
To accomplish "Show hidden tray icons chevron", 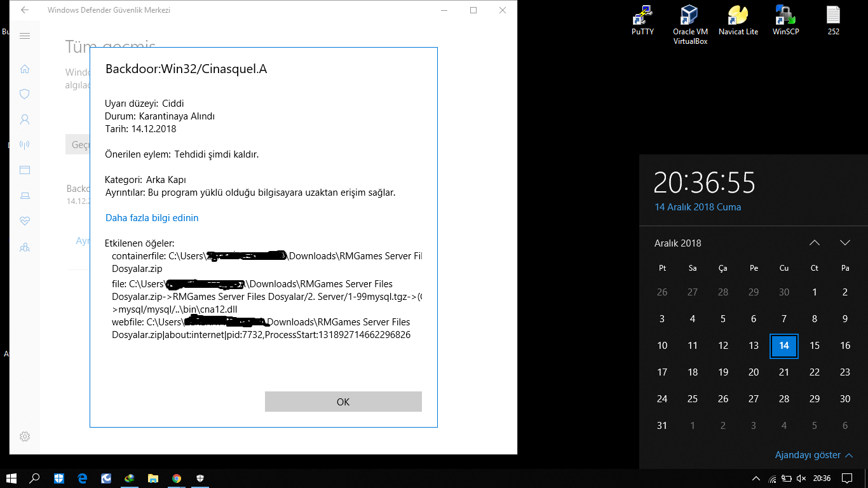I will 756,478.
